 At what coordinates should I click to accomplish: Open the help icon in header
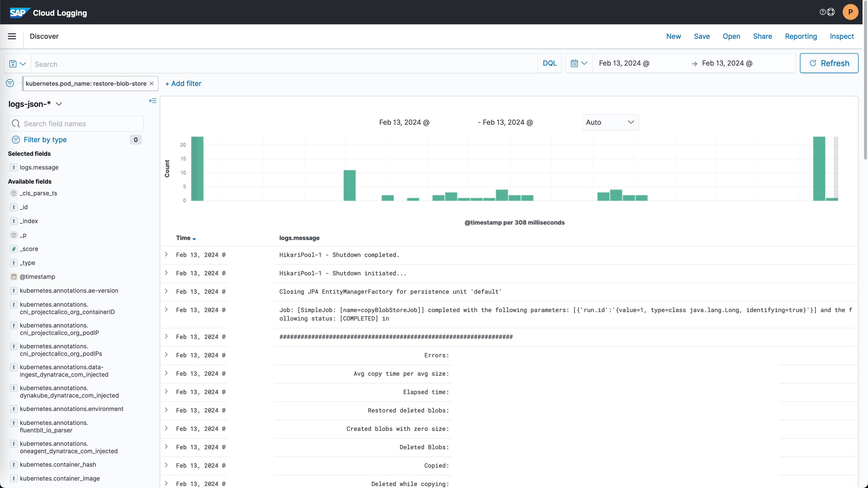pyautogui.click(x=823, y=12)
